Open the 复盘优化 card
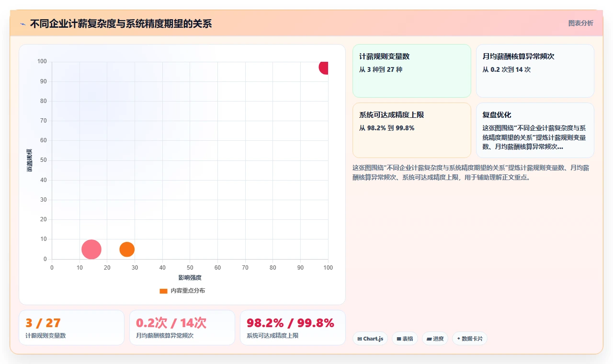 [x=535, y=130]
